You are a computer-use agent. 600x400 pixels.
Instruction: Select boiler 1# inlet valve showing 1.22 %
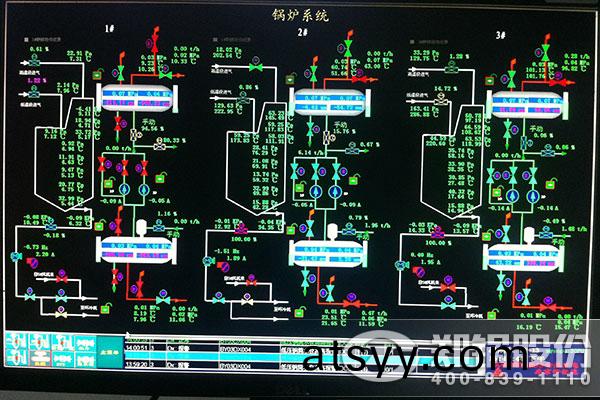34,92
